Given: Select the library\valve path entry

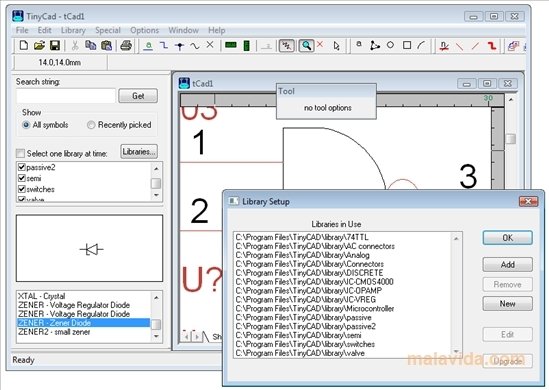Looking at the screenshot, I should tap(300, 353).
